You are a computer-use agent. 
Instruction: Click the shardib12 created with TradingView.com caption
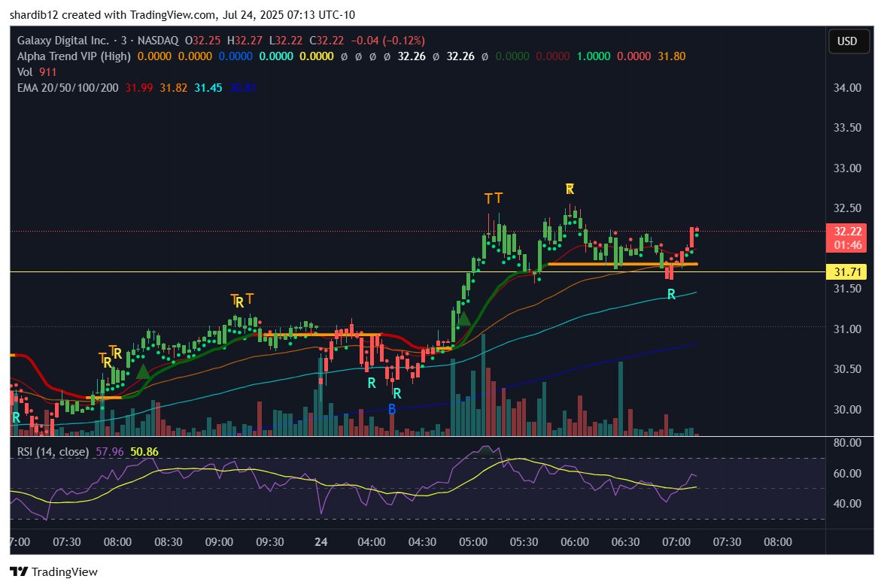pyautogui.click(x=183, y=14)
